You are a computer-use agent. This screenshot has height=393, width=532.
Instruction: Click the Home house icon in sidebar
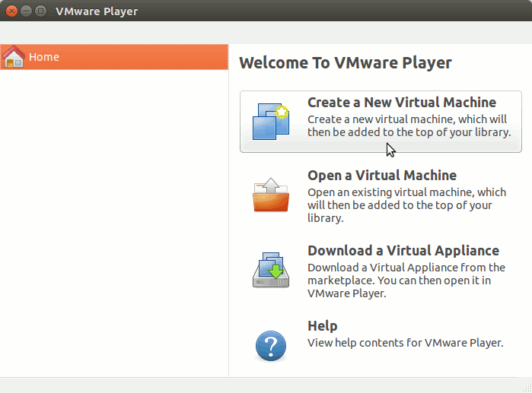click(x=14, y=56)
